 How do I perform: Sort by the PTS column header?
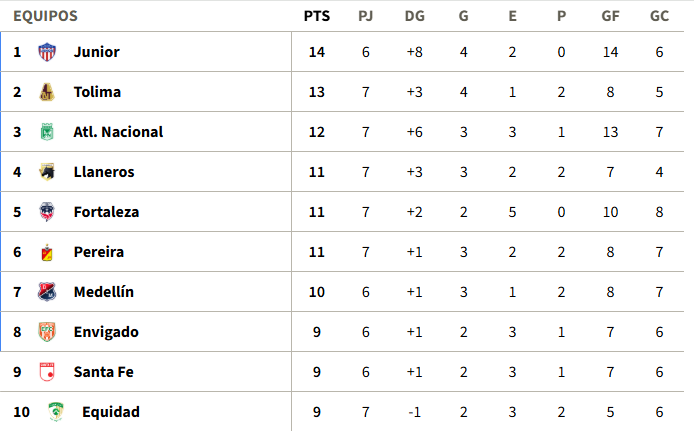[317, 16]
